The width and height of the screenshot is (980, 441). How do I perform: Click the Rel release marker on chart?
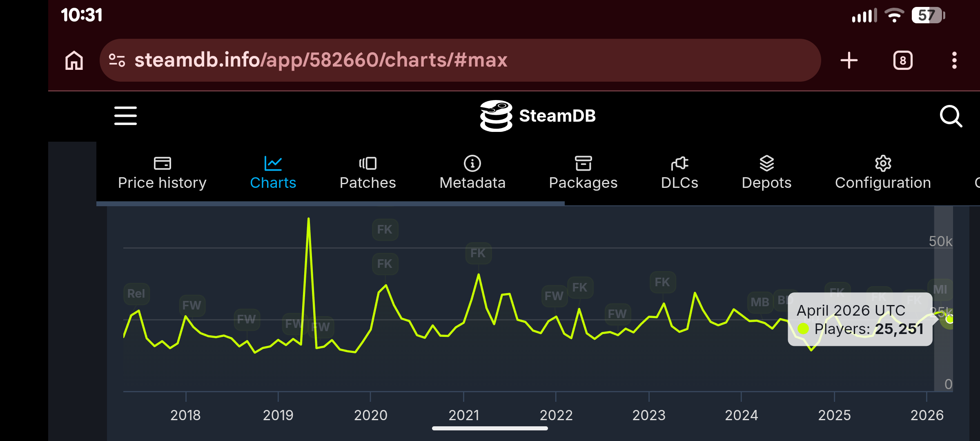pos(136,294)
